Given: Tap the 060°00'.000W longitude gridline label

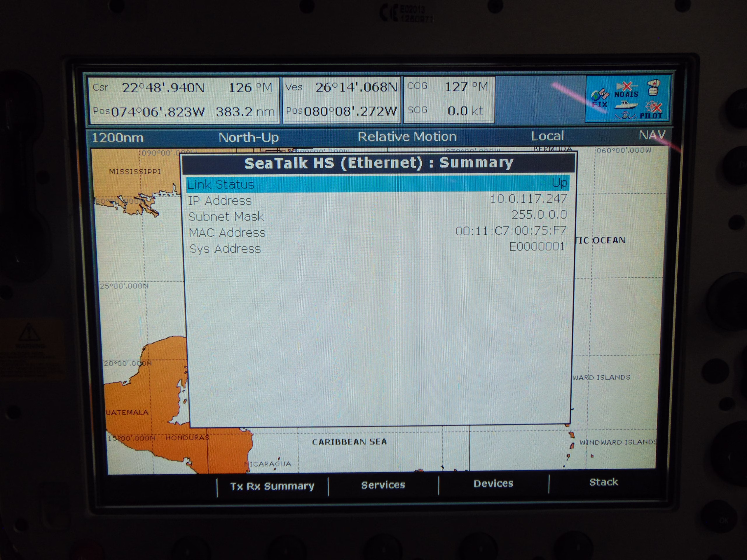Looking at the screenshot, I should 623,150.
